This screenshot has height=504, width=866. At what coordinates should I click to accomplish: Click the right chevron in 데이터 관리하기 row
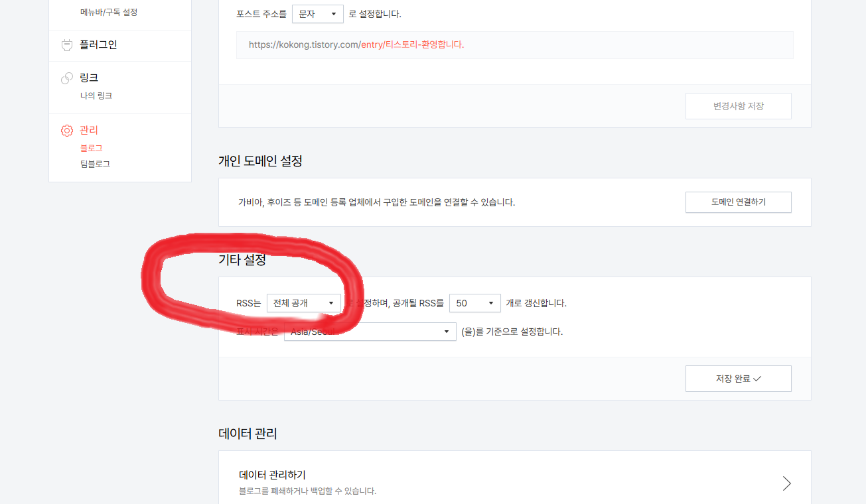[787, 483]
